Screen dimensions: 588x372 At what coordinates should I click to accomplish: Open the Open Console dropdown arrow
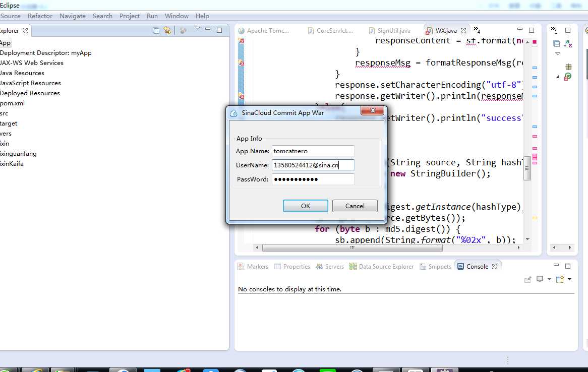[x=569, y=279]
